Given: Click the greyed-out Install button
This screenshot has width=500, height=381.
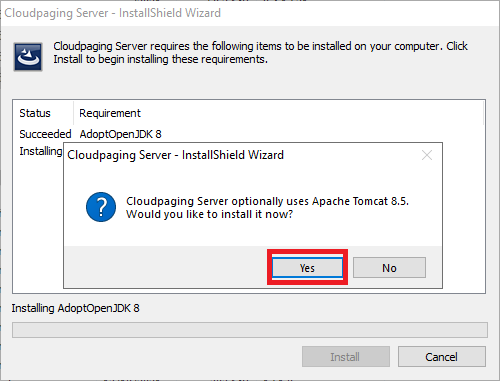Looking at the screenshot, I should pos(346,357).
